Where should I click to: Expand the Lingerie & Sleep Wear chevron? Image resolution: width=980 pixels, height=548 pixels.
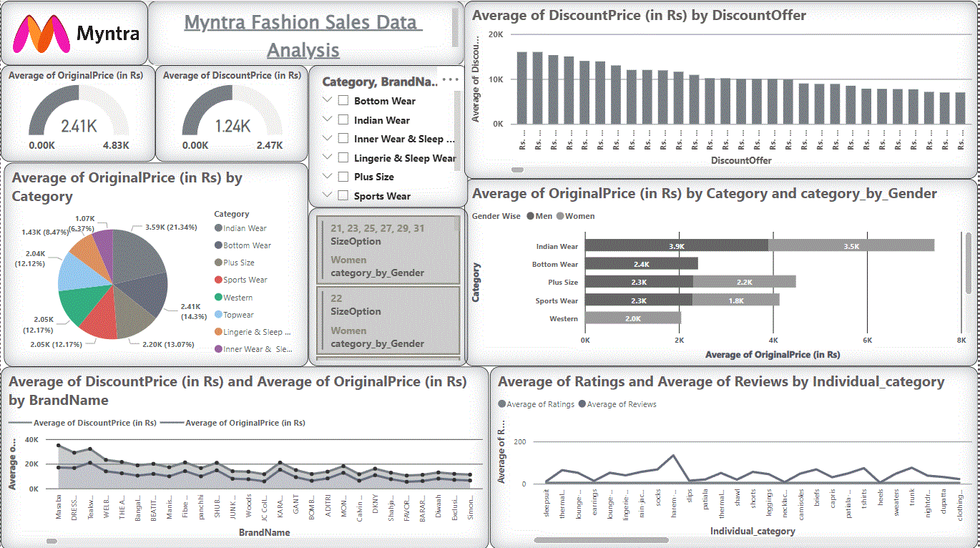pos(328,157)
